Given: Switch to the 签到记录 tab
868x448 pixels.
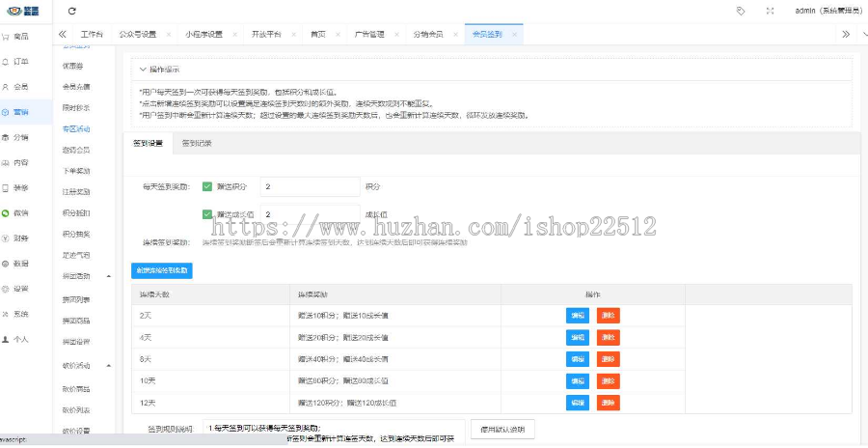Looking at the screenshot, I should click(x=197, y=143).
